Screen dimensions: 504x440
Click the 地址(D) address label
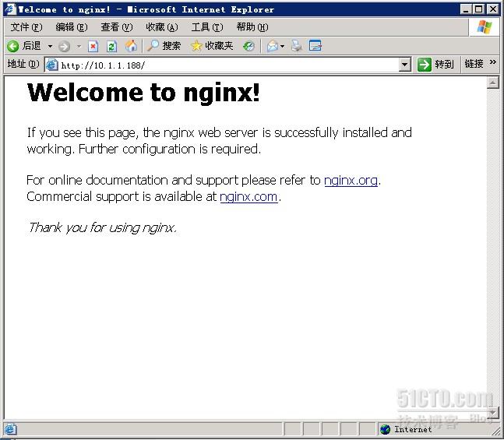point(23,64)
